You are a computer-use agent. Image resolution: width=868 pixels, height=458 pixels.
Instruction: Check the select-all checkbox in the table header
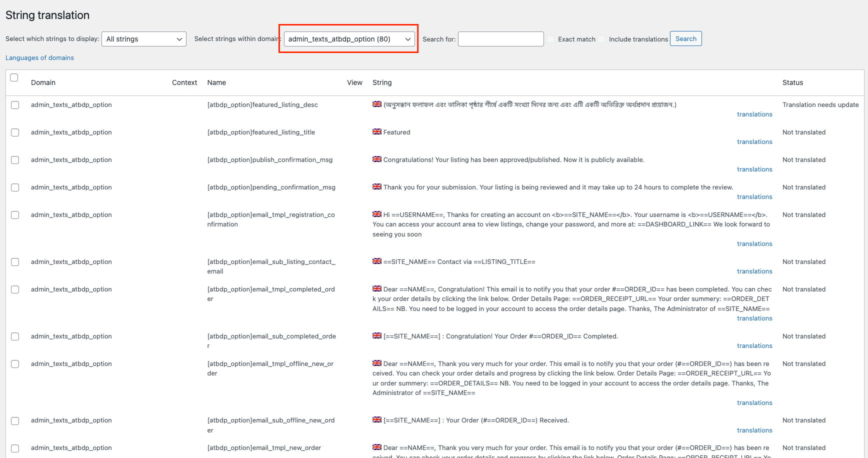pos(14,77)
